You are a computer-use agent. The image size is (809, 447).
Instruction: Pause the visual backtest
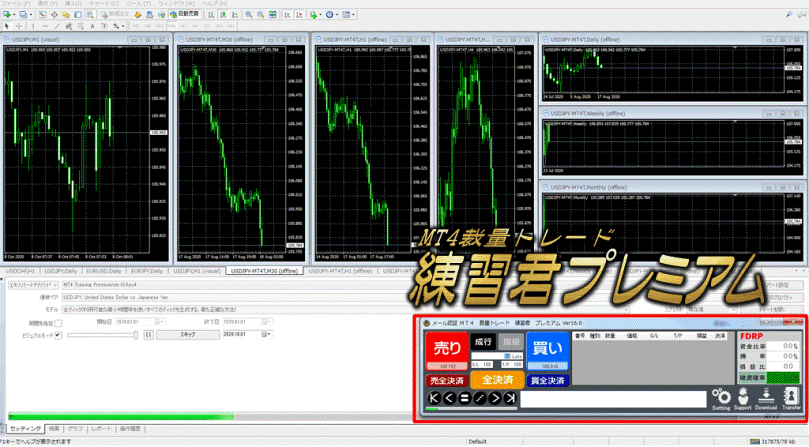pyautogui.click(x=148, y=335)
